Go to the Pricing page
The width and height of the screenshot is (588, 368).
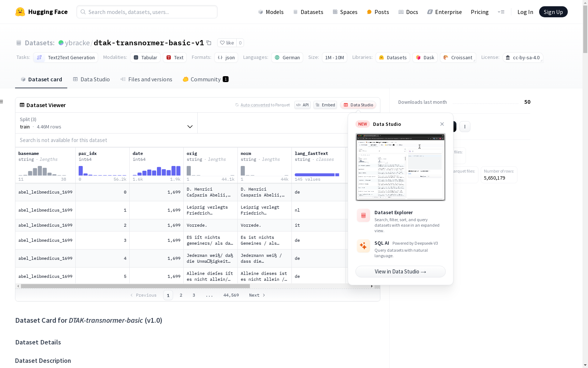(480, 12)
